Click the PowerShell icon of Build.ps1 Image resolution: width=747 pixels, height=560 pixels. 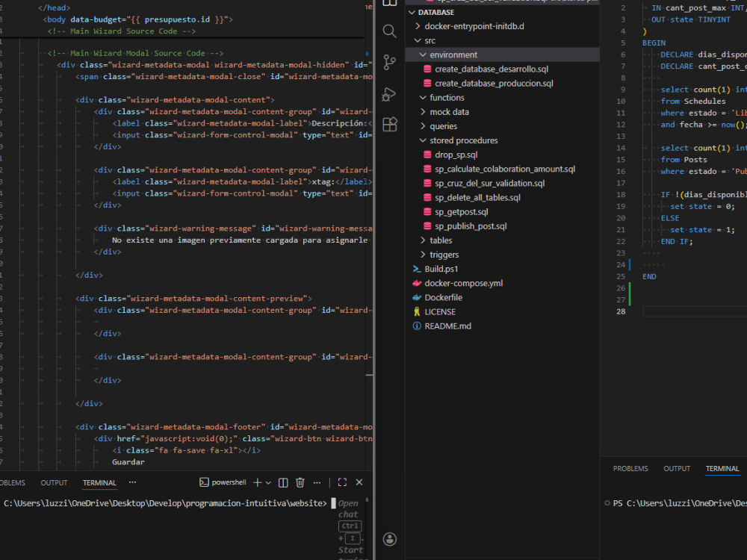tap(417, 269)
